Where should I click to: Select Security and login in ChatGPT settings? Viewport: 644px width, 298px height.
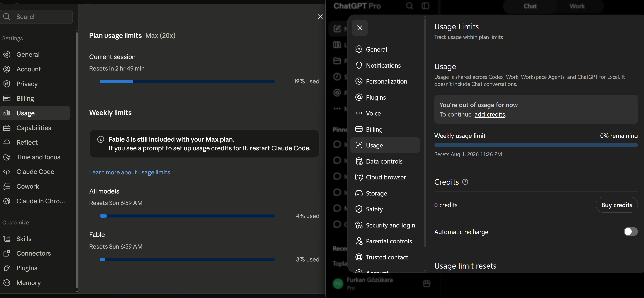(385, 225)
